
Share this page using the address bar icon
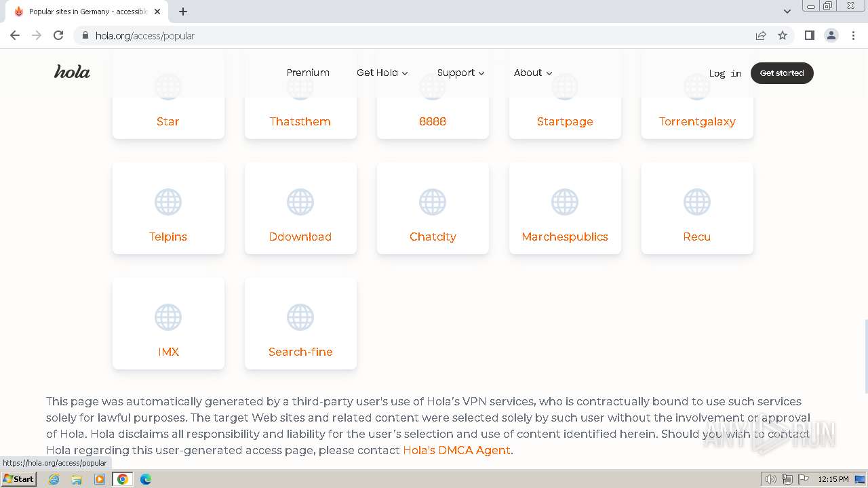click(x=761, y=35)
